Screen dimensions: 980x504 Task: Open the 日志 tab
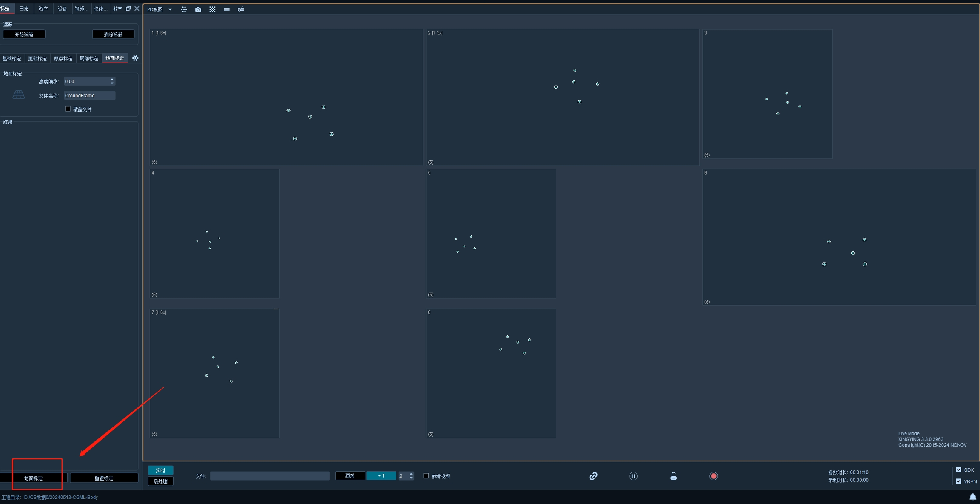click(24, 9)
